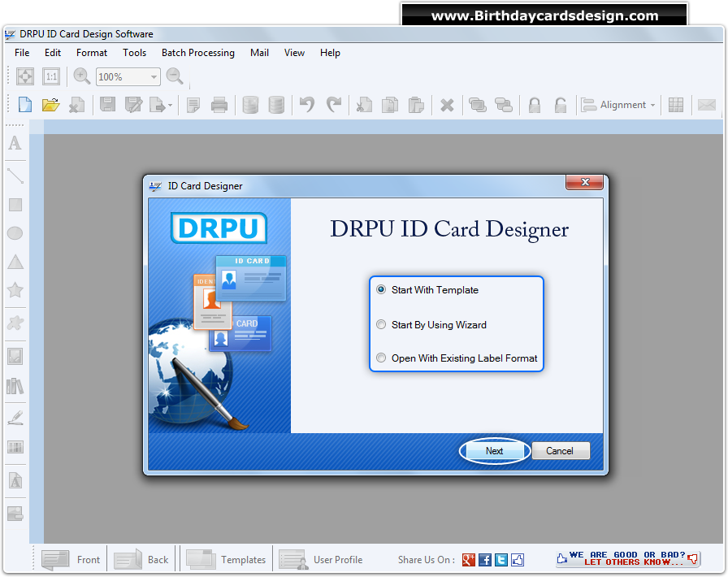Select the Signature pen tool
This screenshot has width=728, height=577.
pos(15,417)
